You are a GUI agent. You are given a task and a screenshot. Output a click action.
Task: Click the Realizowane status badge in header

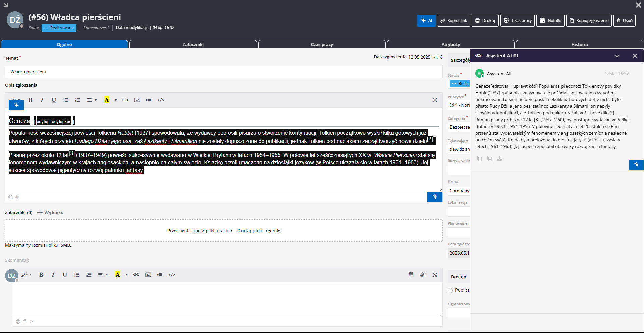(59, 28)
